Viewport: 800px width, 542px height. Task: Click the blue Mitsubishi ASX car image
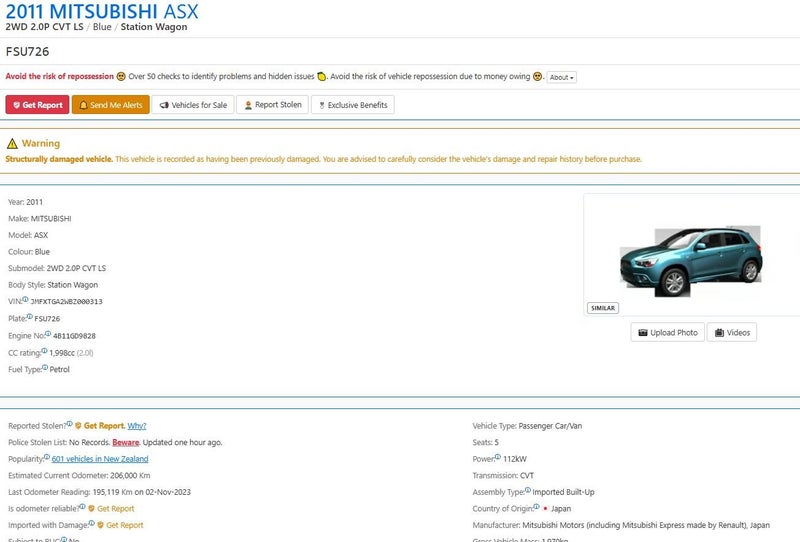[x=691, y=261]
